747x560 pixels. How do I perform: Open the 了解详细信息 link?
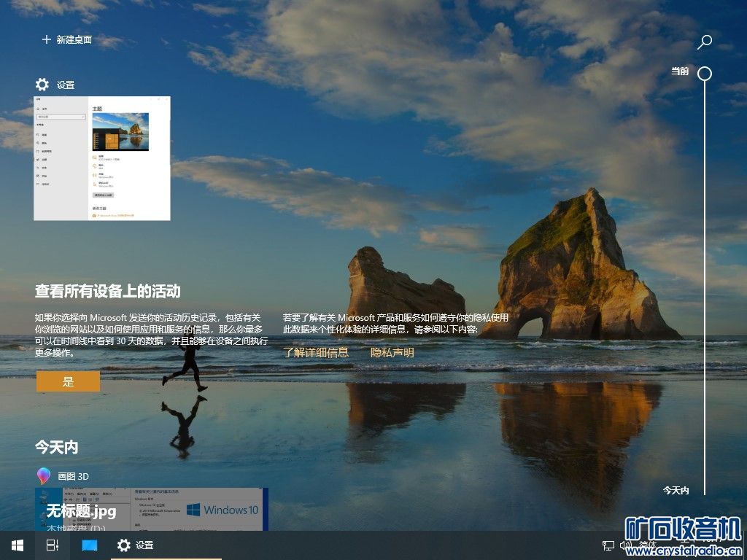tap(315, 352)
